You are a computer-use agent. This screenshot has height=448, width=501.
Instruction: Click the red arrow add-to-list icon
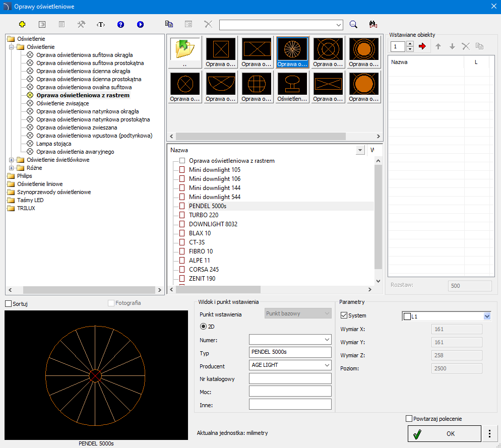[x=422, y=46]
